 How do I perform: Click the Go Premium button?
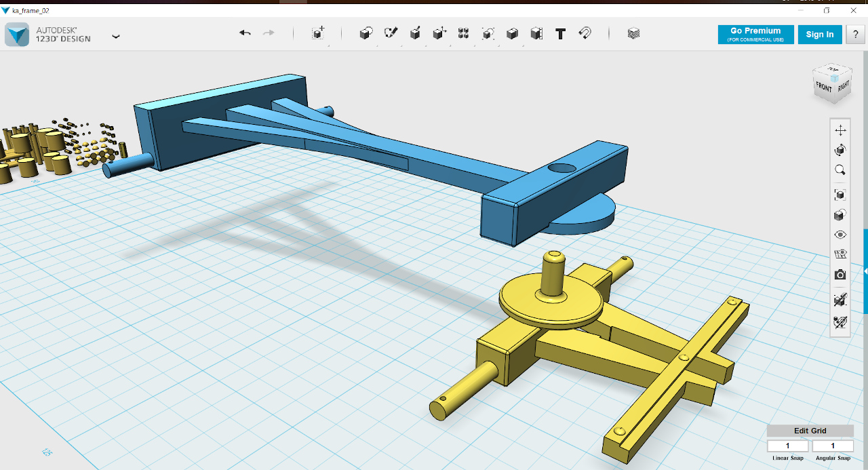[x=755, y=35]
